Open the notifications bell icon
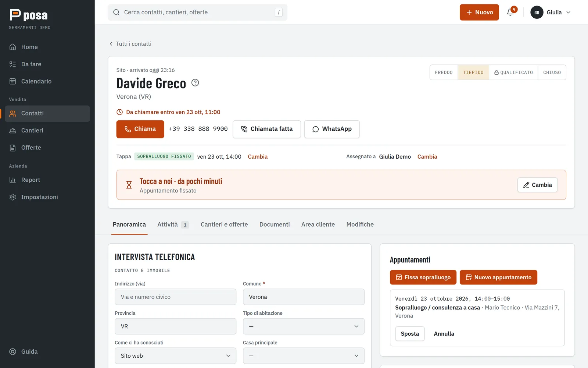588x368 pixels. tap(510, 12)
